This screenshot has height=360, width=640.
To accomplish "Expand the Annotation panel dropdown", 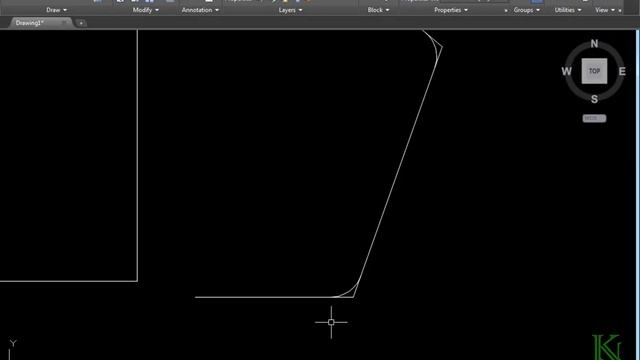I will pyautogui.click(x=200, y=10).
